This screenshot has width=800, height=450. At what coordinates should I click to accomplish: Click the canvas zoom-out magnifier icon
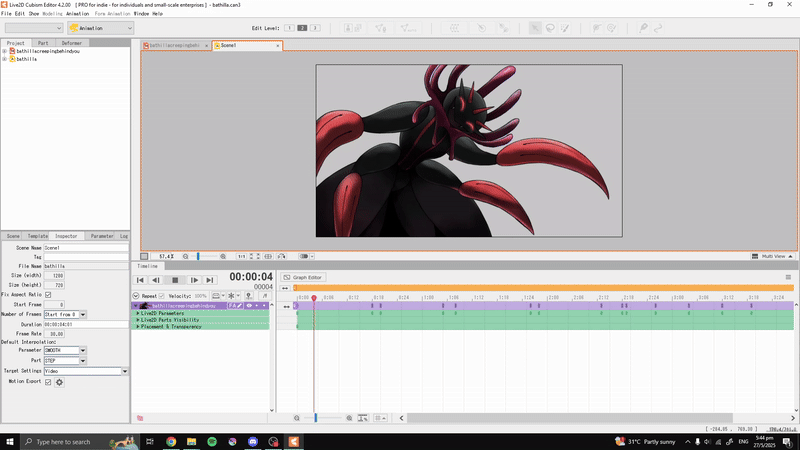click(x=186, y=256)
